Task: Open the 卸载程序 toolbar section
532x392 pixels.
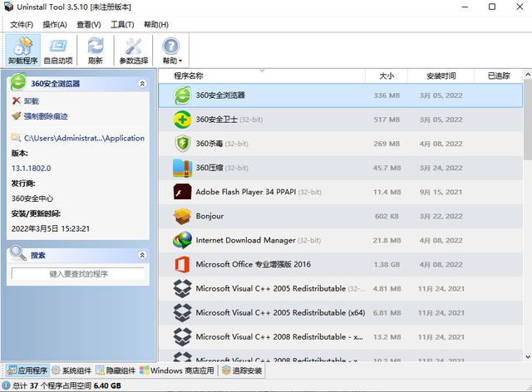Action: (22, 50)
